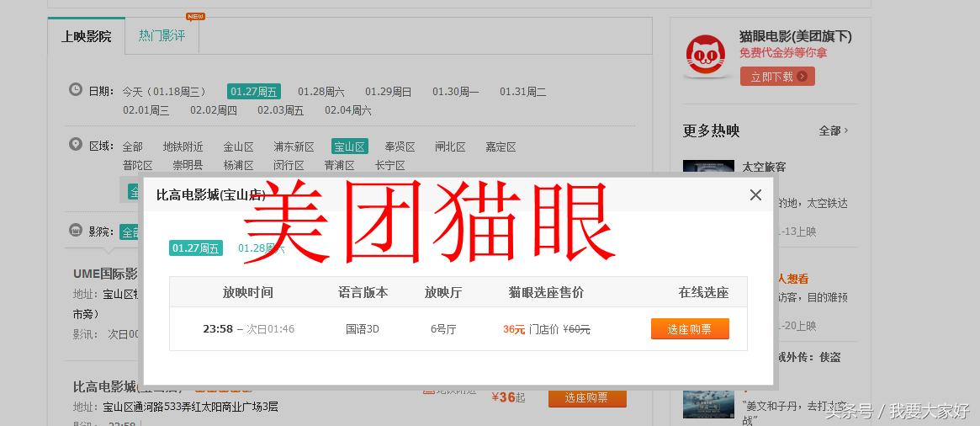The height and width of the screenshot is (426, 980).
Task: Choose date 02.02周四
Action: (x=213, y=111)
